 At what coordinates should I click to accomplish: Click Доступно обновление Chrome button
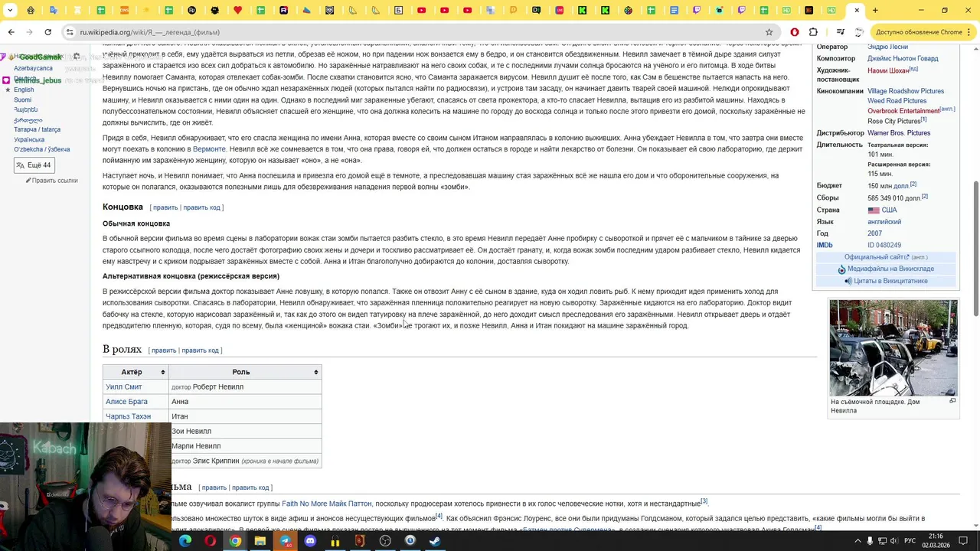[919, 32]
